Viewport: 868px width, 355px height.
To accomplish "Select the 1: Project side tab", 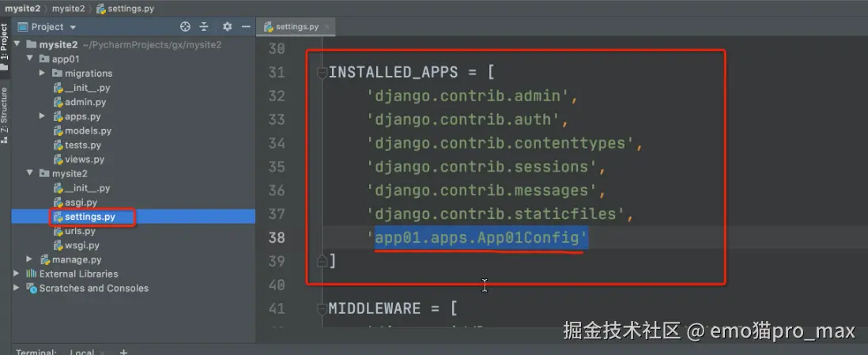I will click(5, 47).
